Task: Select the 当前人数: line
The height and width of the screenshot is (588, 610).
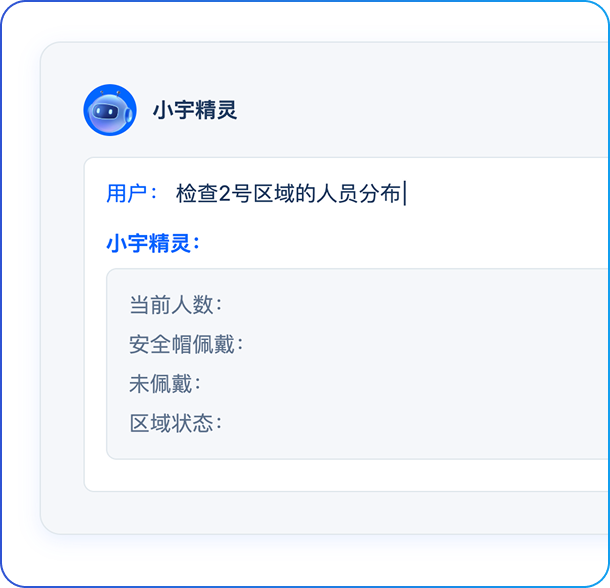Action: coord(176,305)
